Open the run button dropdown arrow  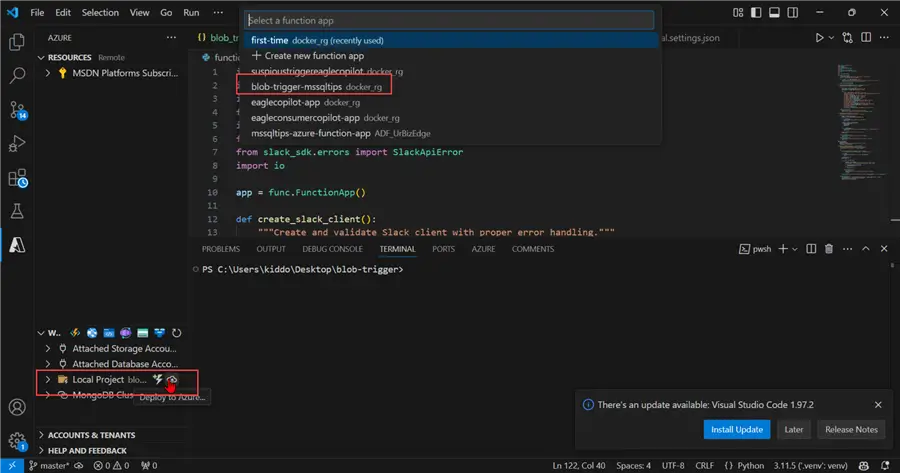831,38
